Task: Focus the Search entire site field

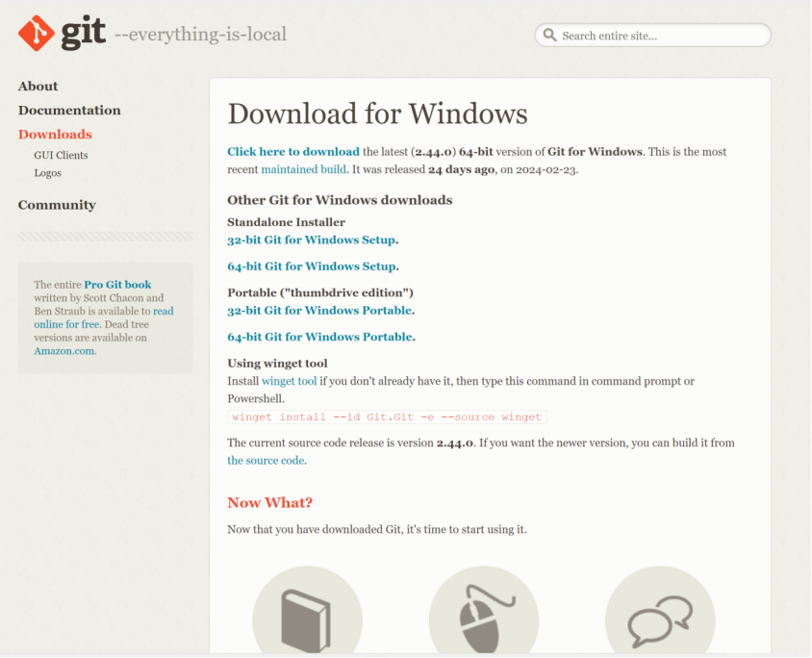Action: (x=652, y=36)
